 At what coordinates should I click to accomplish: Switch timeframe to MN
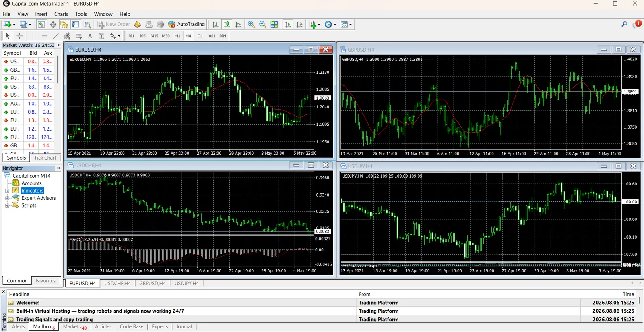click(x=223, y=36)
